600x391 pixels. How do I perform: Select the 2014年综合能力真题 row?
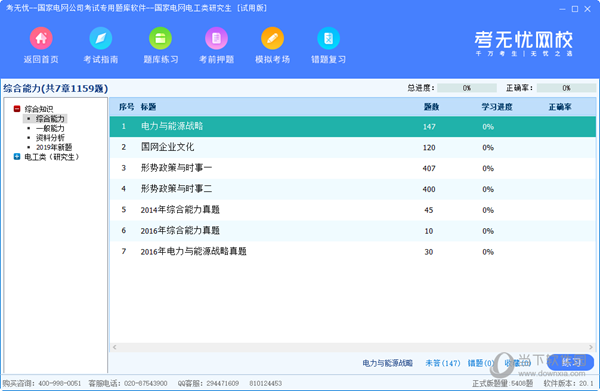(x=352, y=210)
